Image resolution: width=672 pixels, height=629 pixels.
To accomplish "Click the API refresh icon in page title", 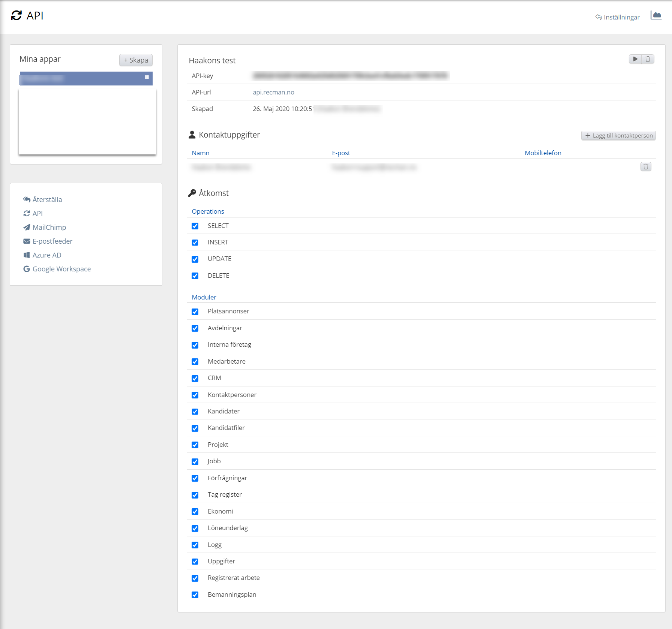I will click(x=16, y=16).
